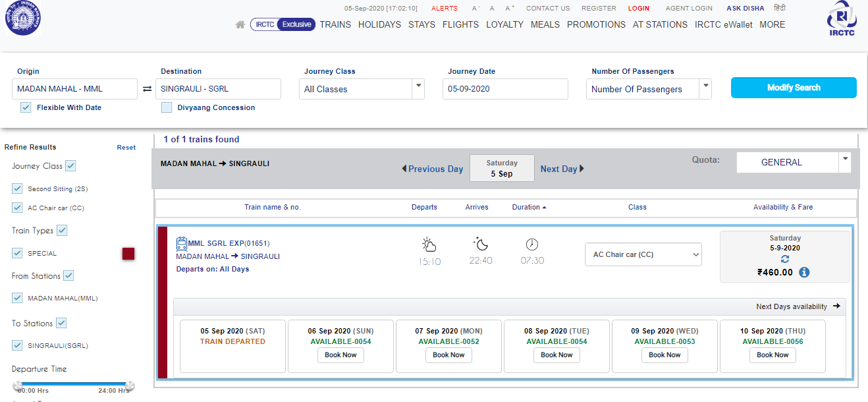Uncheck Second Sitting (2S) filter
Screen dimensions: 868x402
(x=17, y=188)
